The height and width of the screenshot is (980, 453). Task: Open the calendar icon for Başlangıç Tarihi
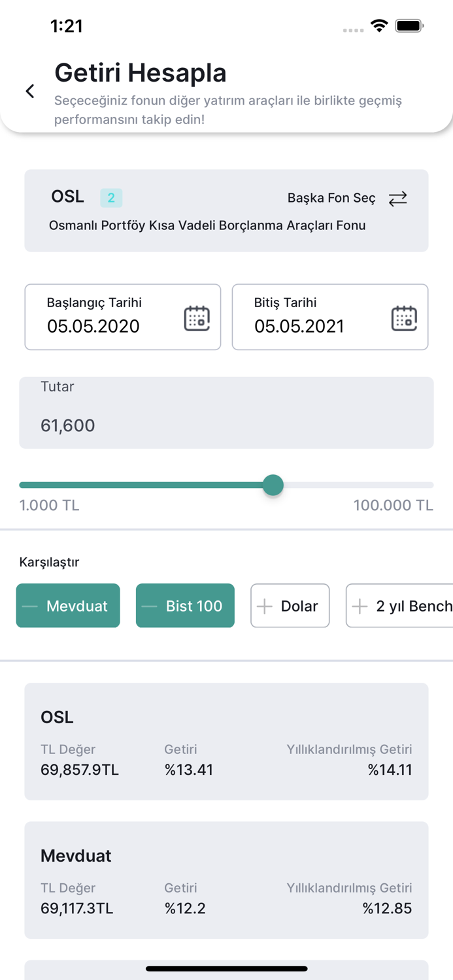[x=195, y=318]
